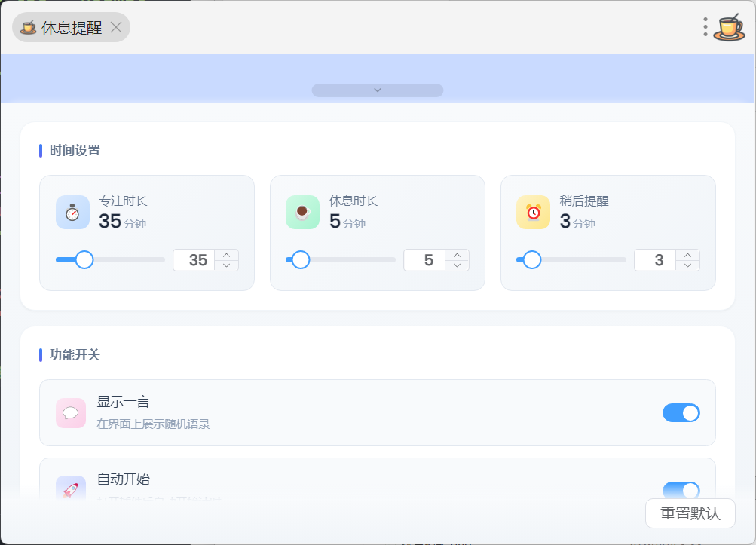Click the large 5 分钟 value display
756x545 pixels.
point(347,222)
